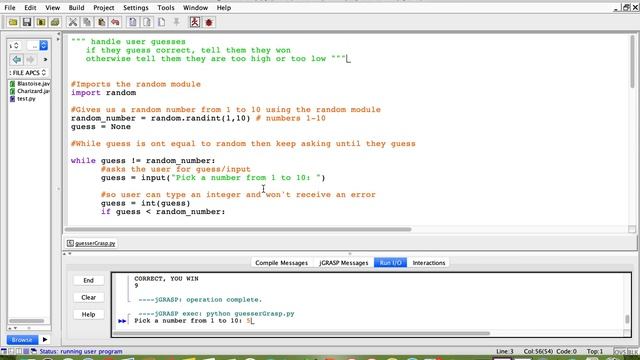Screen dimensions: 640x360
Task: Click the browse panel horizontal scrollbar
Action: coord(27,321)
